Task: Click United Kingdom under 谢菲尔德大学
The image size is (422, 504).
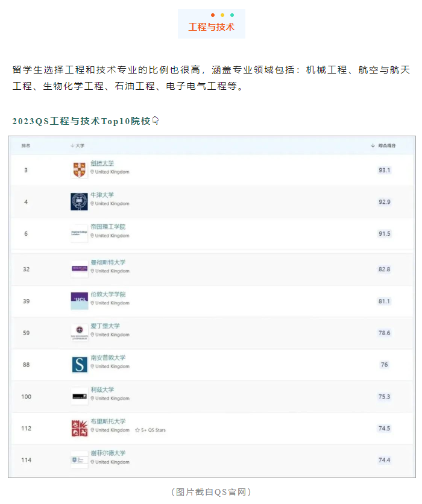Action: pos(113,462)
